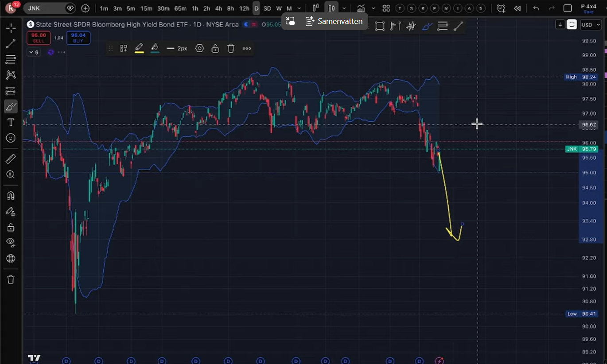
Task: Toggle lock all drawings
Action: tap(11, 227)
